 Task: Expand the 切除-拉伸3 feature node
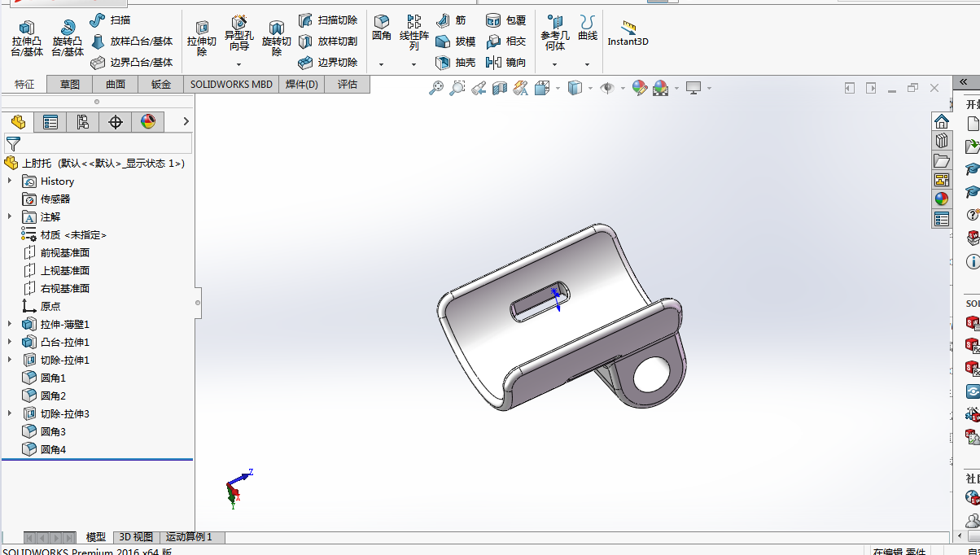pos(10,413)
